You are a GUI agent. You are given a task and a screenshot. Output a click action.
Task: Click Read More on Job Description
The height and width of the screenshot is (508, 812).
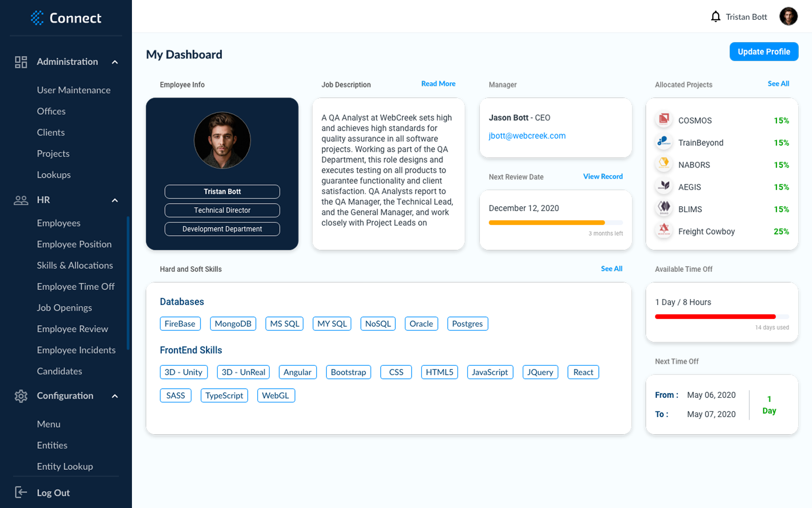click(x=438, y=83)
